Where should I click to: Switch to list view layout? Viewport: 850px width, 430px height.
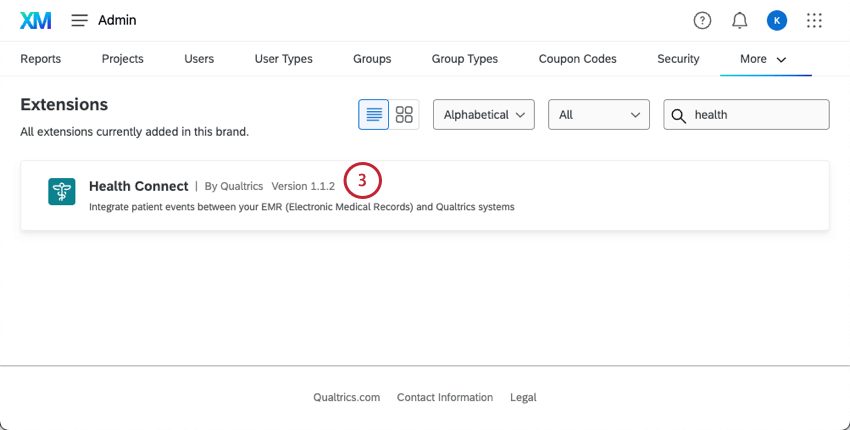(374, 115)
